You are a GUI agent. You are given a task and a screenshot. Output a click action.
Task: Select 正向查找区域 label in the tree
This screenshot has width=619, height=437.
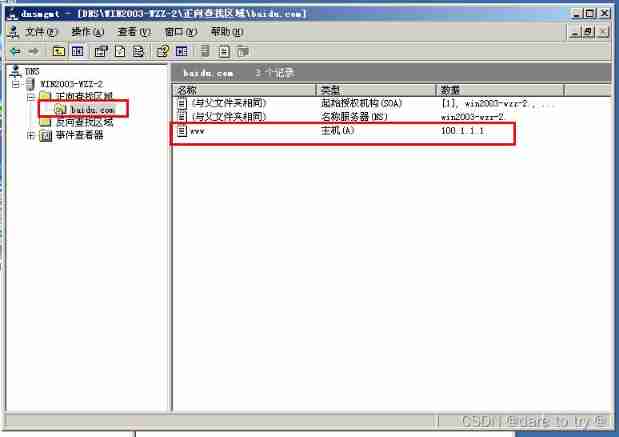coord(84,96)
